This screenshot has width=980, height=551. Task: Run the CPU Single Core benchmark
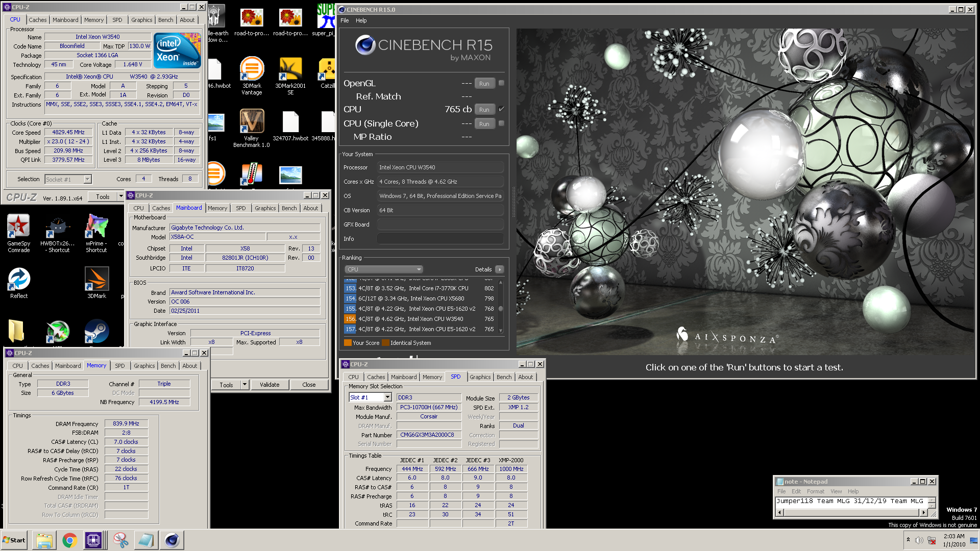click(484, 123)
